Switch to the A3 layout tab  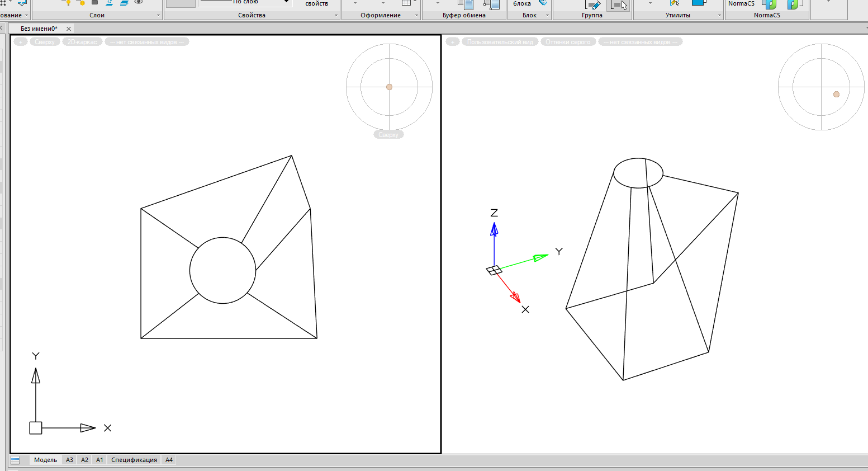(69, 460)
